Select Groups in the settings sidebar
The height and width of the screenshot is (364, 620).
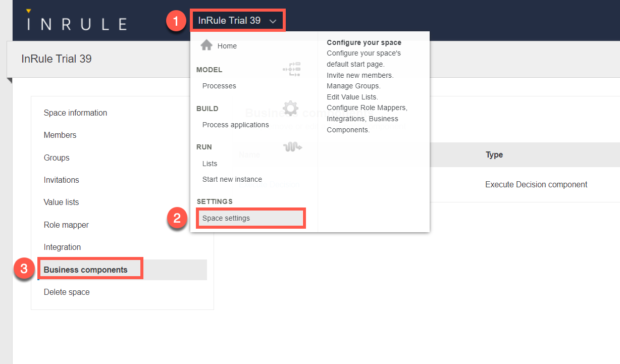57,158
